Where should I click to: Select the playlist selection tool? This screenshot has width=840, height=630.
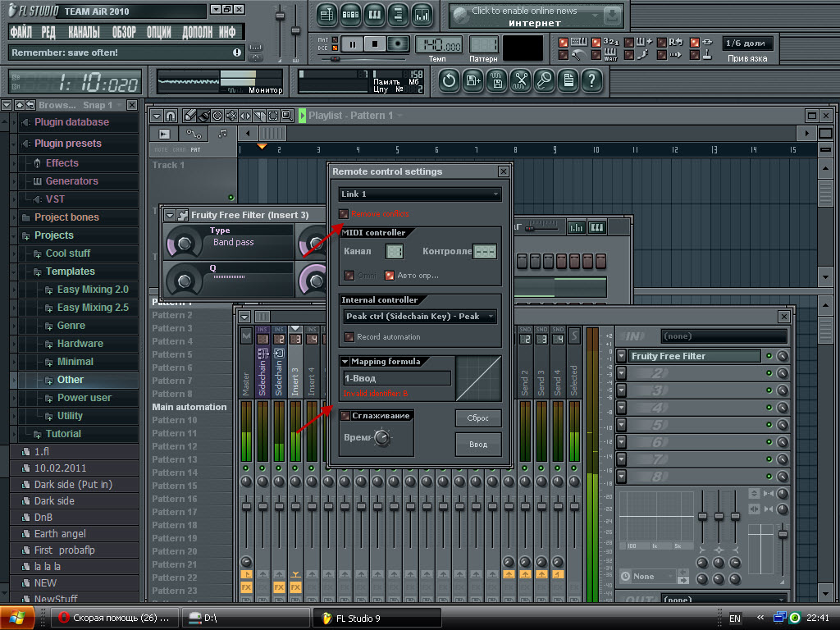(273, 115)
